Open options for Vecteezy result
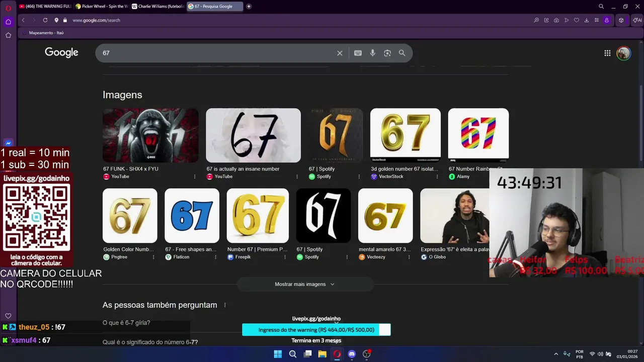 [409, 257]
